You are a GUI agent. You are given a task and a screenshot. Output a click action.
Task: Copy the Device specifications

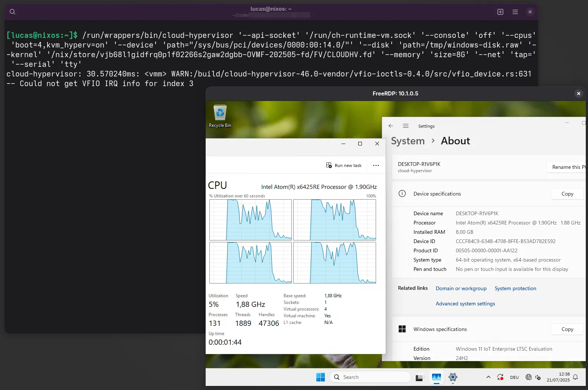point(567,194)
